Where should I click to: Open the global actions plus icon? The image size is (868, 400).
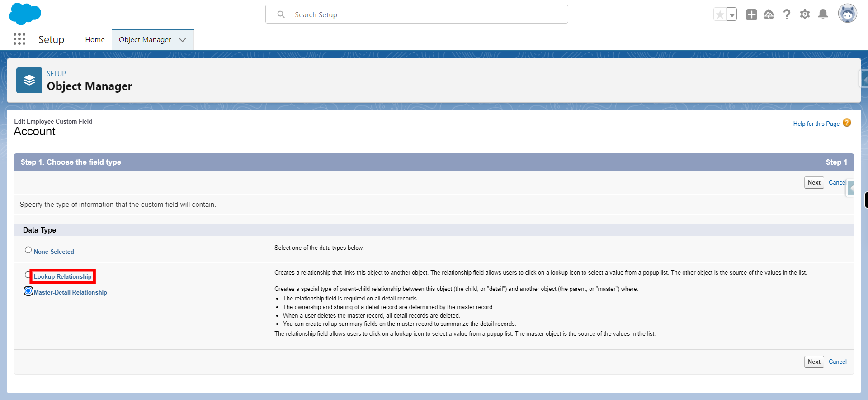tap(751, 14)
